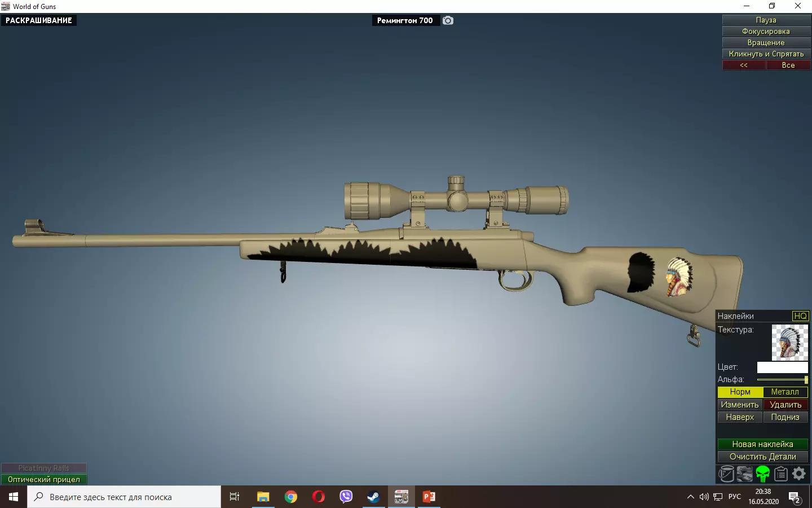Toggle the Оптический прицел part
812x508 pixels.
[x=44, y=479]
